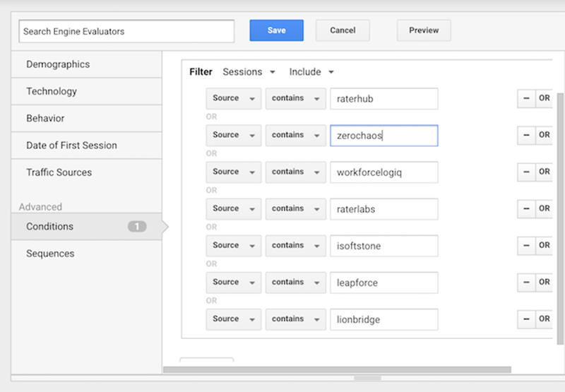Open Source dropdown in raterhub row
The image size is (565, 392).
point(234,98)
